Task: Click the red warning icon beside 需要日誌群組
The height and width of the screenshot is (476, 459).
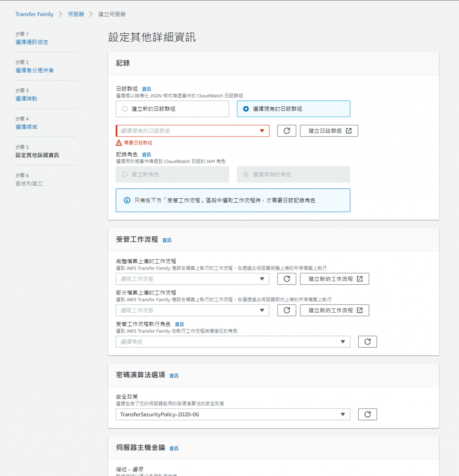Action: pyautogui.click(x=119, y=143)
